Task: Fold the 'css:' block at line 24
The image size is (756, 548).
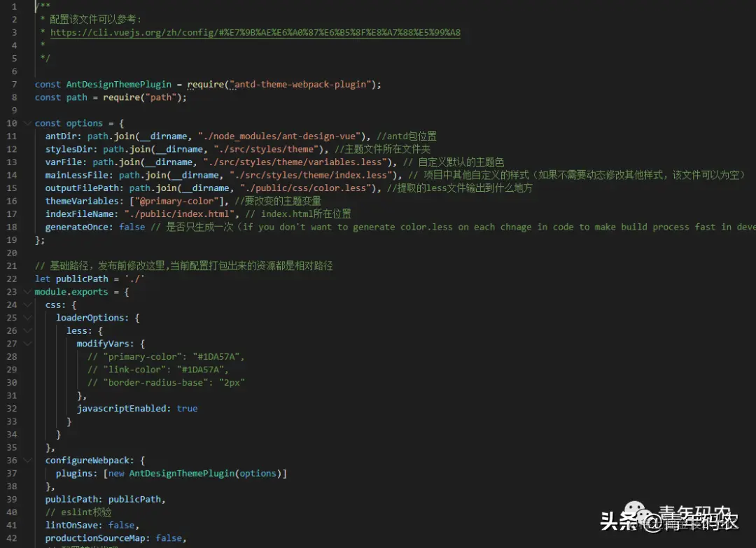Action: click(27, 304)
